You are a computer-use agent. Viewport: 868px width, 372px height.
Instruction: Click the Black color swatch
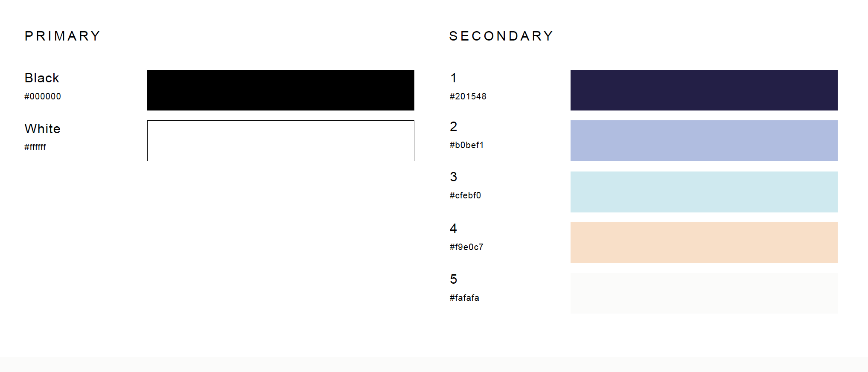pos(281,90)
